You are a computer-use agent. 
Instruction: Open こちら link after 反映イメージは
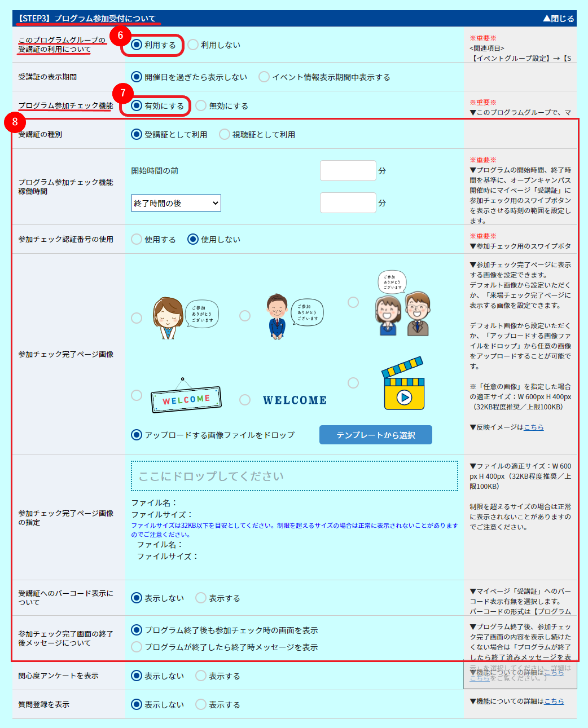534,427
